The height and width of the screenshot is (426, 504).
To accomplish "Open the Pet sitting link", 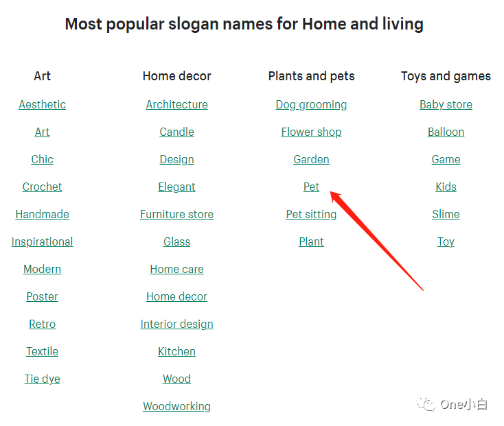I will coord(311,214).
